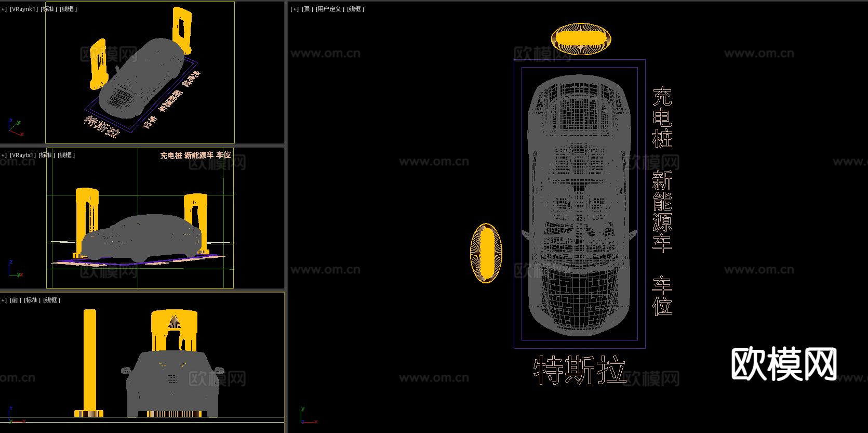The width and height of the screenshot is (868, 433).
Task: Open the [顶] view label menu
Action: [308, 9]
